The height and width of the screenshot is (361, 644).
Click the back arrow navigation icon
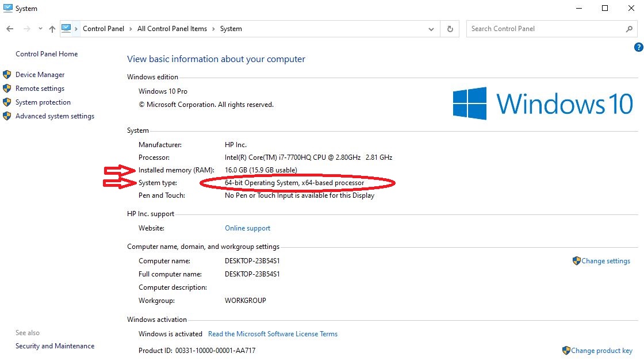point(9,28)
